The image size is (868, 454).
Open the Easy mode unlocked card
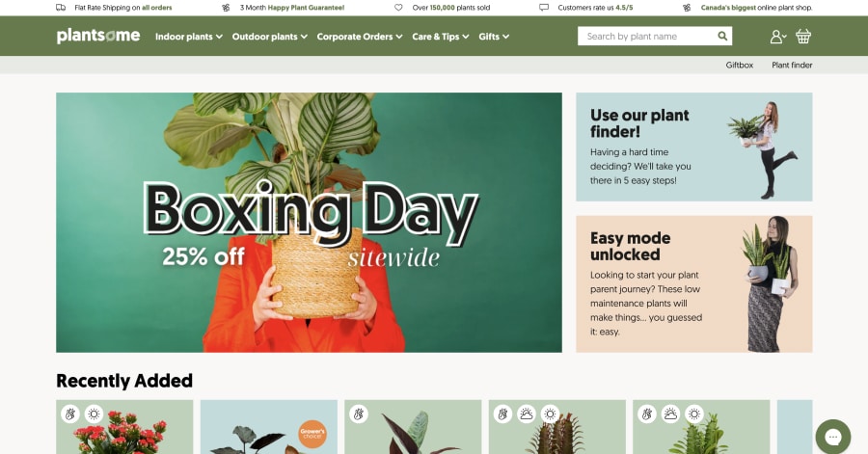(694, 284)
